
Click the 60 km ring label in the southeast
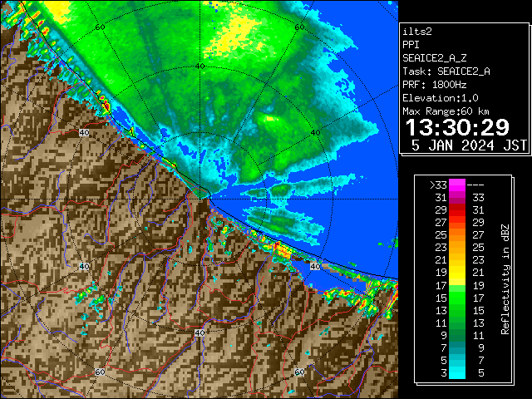[299, 372]
